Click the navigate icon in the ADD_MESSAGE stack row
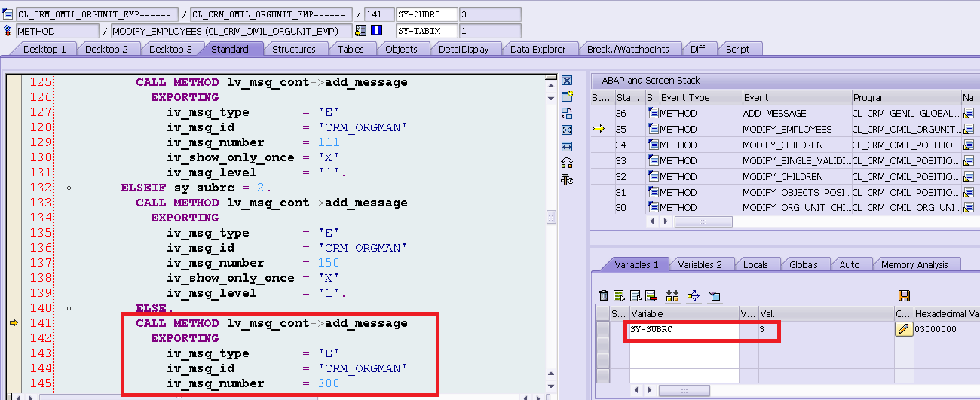This screenshot has width=980, height=400. click(x=969, y=113)
